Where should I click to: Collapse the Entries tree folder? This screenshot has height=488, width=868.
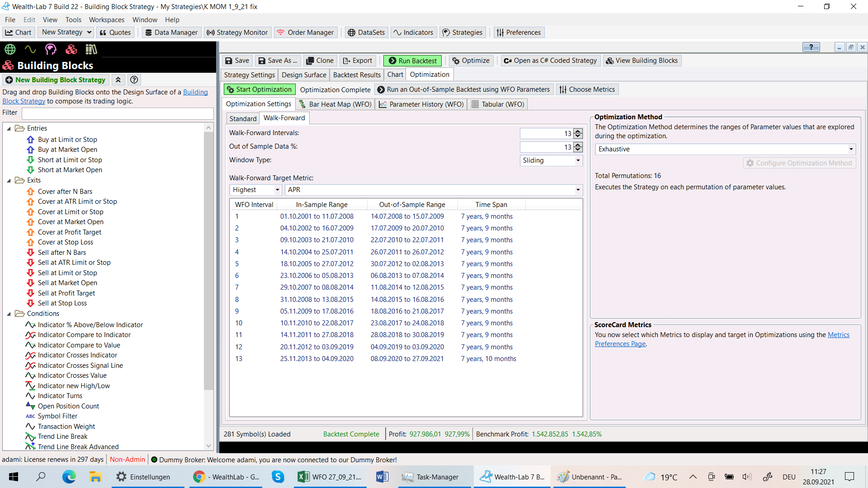point(9,129)
